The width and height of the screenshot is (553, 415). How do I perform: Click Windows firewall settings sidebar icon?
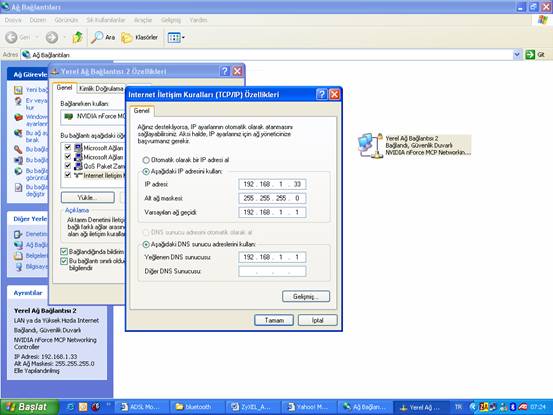[18, 117]
